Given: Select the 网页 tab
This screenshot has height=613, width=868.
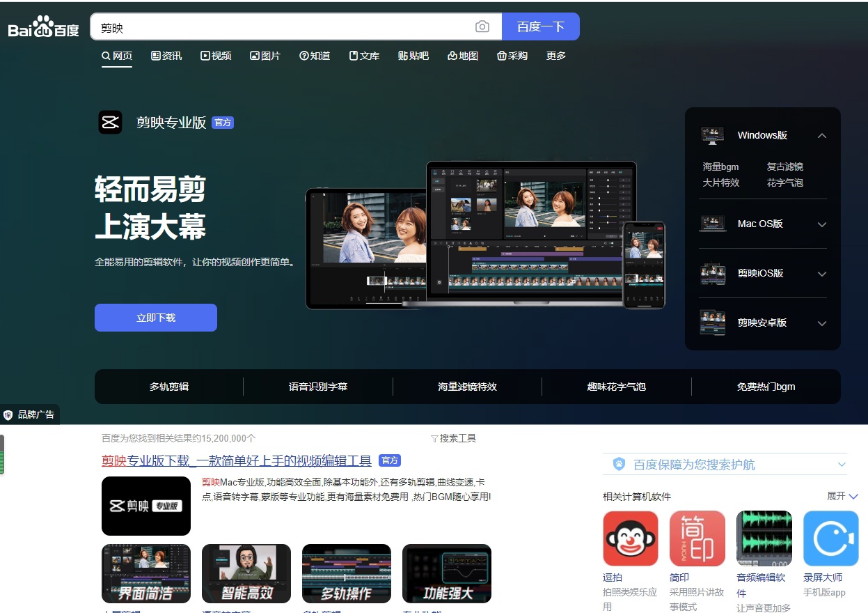Looking at the screenshot, I should click(x=117, y=56).
